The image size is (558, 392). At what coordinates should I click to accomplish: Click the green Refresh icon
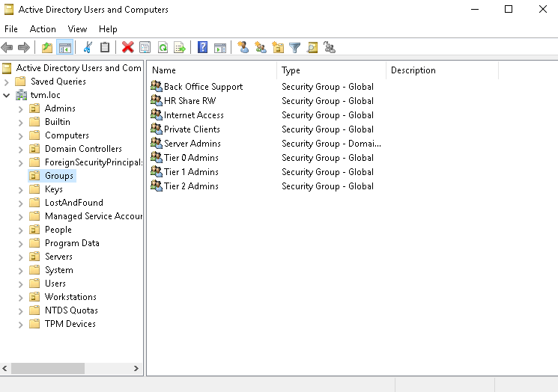163,47
